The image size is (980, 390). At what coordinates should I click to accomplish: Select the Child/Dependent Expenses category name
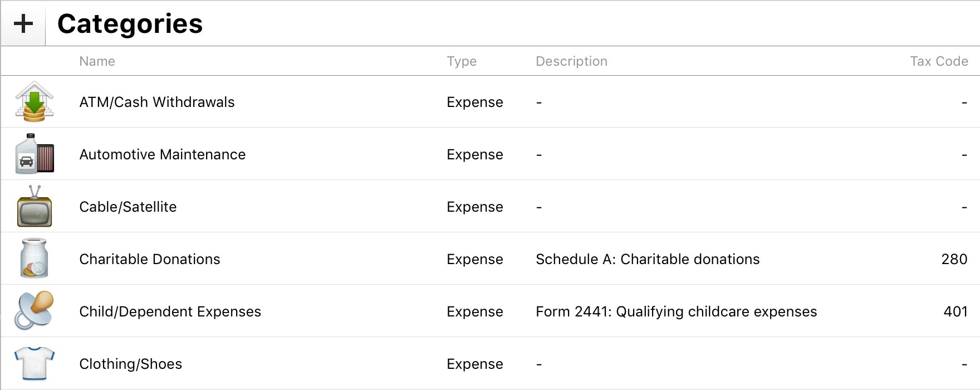click(x=170, y=312)
